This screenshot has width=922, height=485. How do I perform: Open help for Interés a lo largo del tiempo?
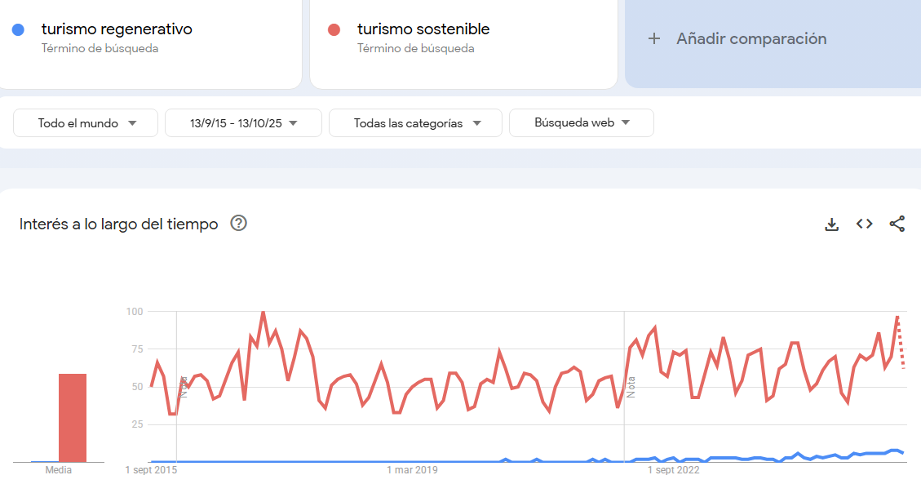point(239,223)
